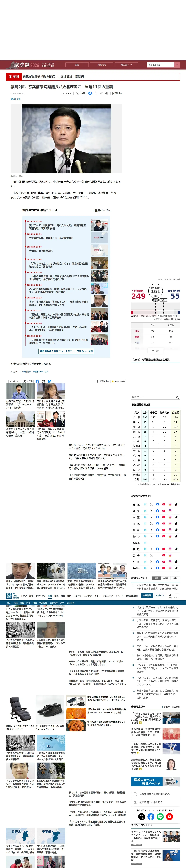Follow Sankei on X via the black round icon
The width and height of the screenshot is (186, 868).
(142, 816)
